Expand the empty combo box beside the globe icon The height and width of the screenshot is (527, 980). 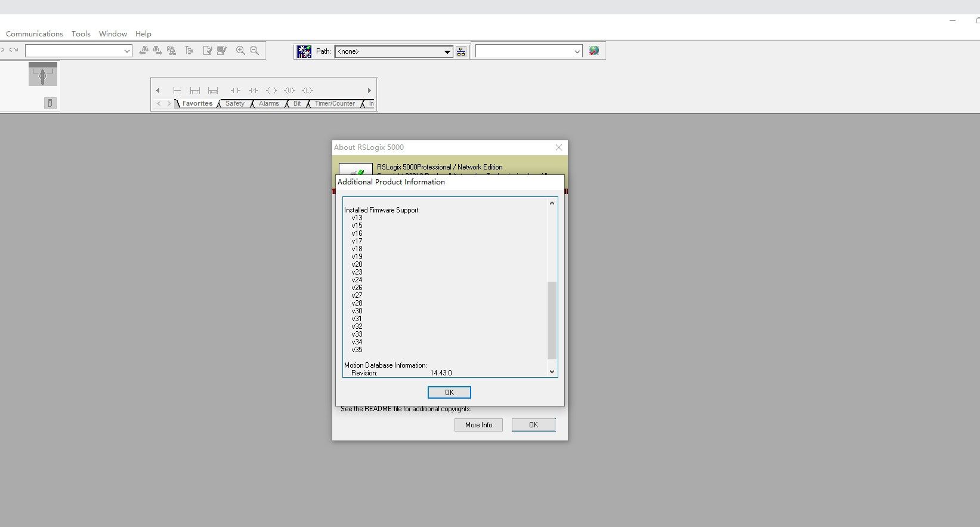[577, 52]
